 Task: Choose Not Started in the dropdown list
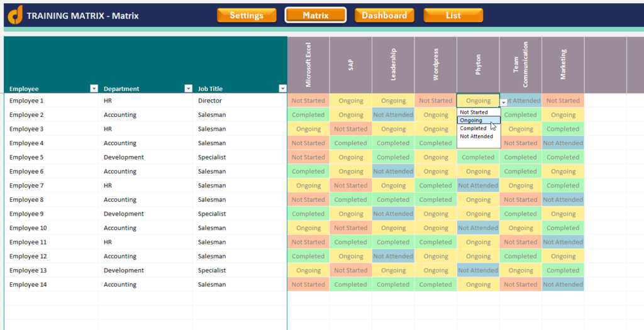point(479,112)
